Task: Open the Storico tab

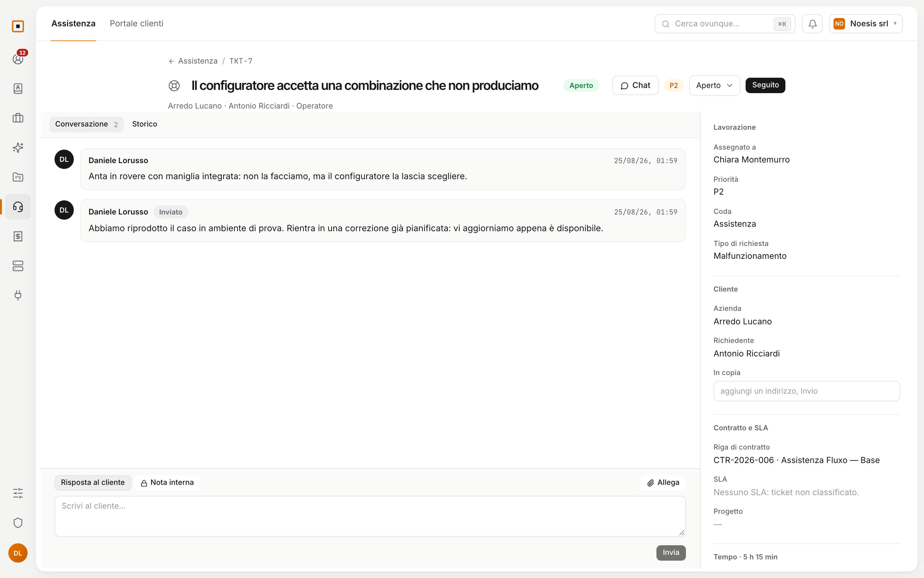Action: point(144,124)
